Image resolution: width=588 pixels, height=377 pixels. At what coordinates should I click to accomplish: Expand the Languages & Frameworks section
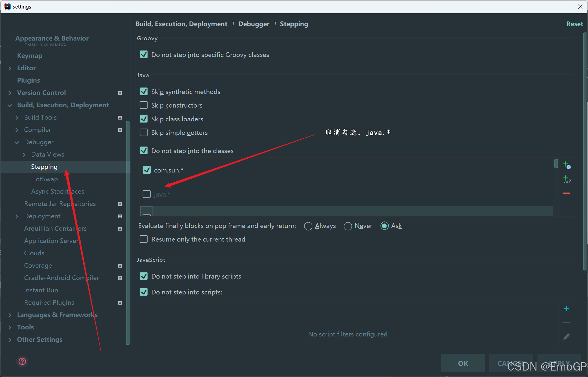click(x=10, y=315)
